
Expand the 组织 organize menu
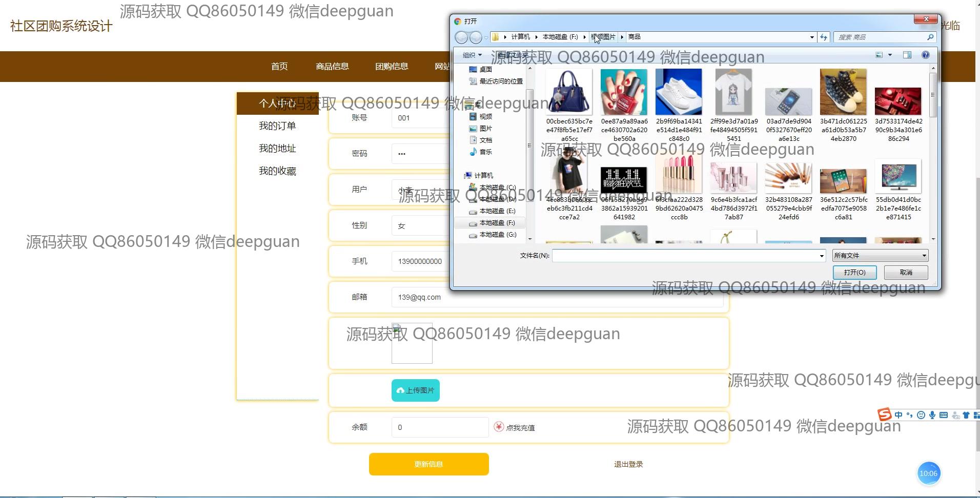click(x=472, y=55)
